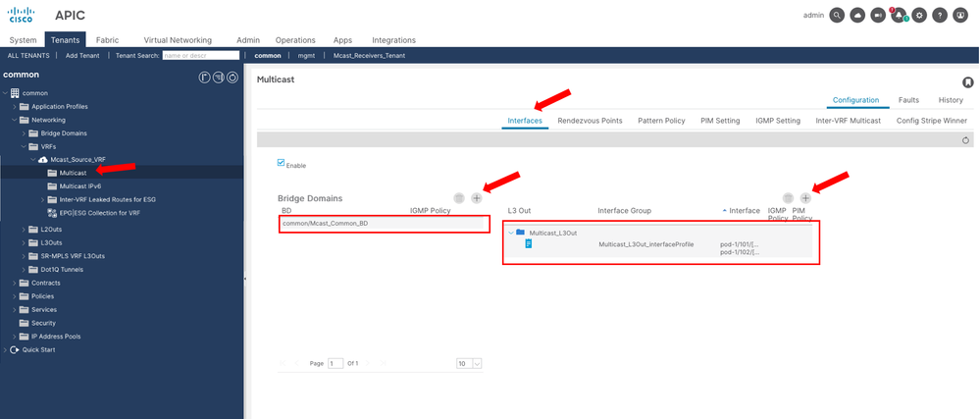Click the blue document icon under Multicast_L3Out
Viewport: 980px width, 419px height.
(x=528, y=243)
